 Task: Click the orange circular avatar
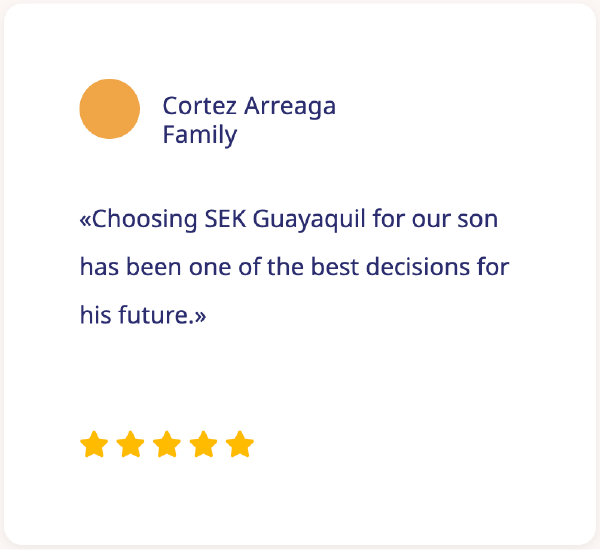109,109
